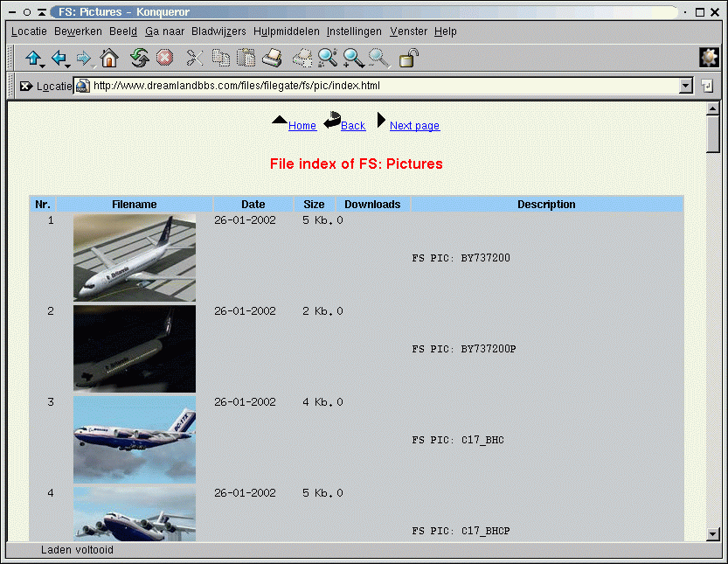Viewport: 728px width, 564px height.
Task: Click the Up navigation arrow icon
Action: [32, 59]
